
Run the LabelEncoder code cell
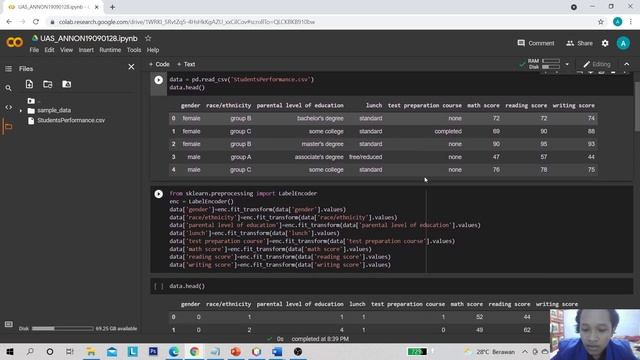(158, 194)
